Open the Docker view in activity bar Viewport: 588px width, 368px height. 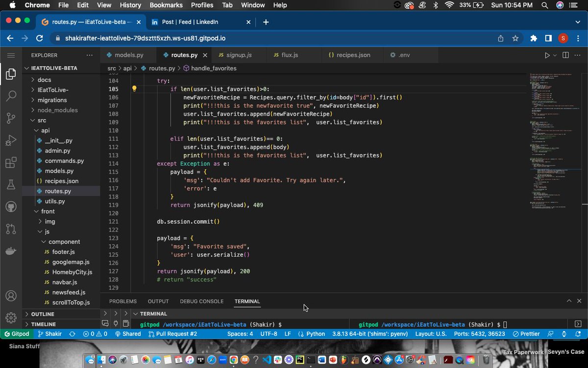[11, 251]
